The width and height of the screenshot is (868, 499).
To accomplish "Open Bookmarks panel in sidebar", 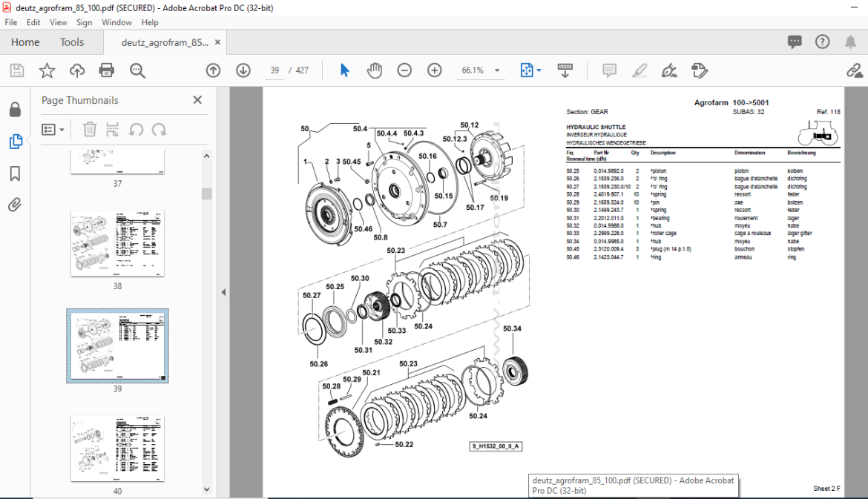I will (x=15, y=174).
